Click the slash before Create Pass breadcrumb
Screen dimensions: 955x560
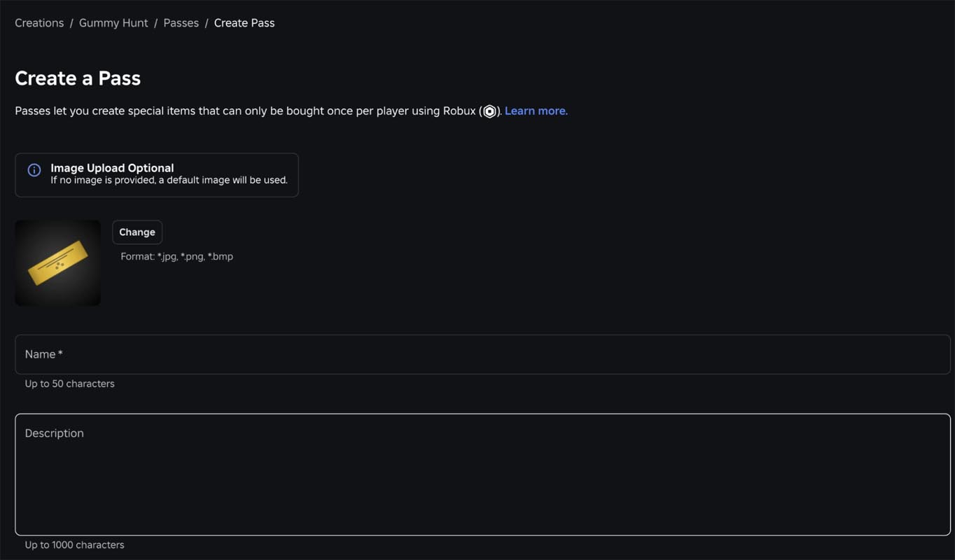(x=207, y=23)
